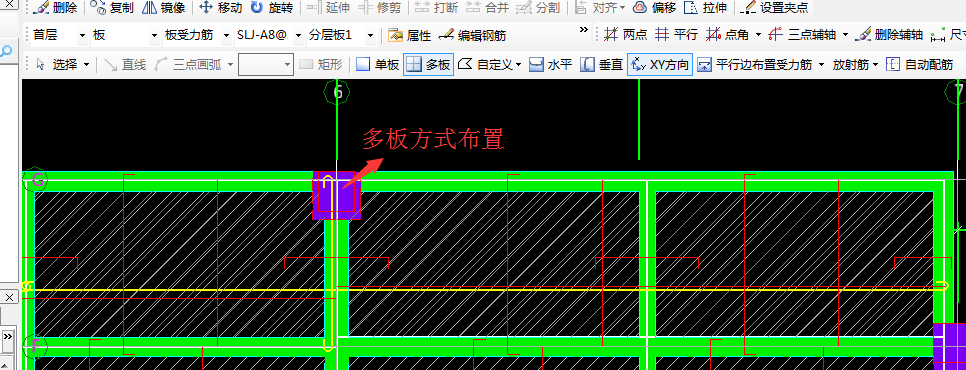Click the axis 6 grid bubble
The width and height of the screenshot is (966, 370).
pyautogui.click(x=336, y=93)
